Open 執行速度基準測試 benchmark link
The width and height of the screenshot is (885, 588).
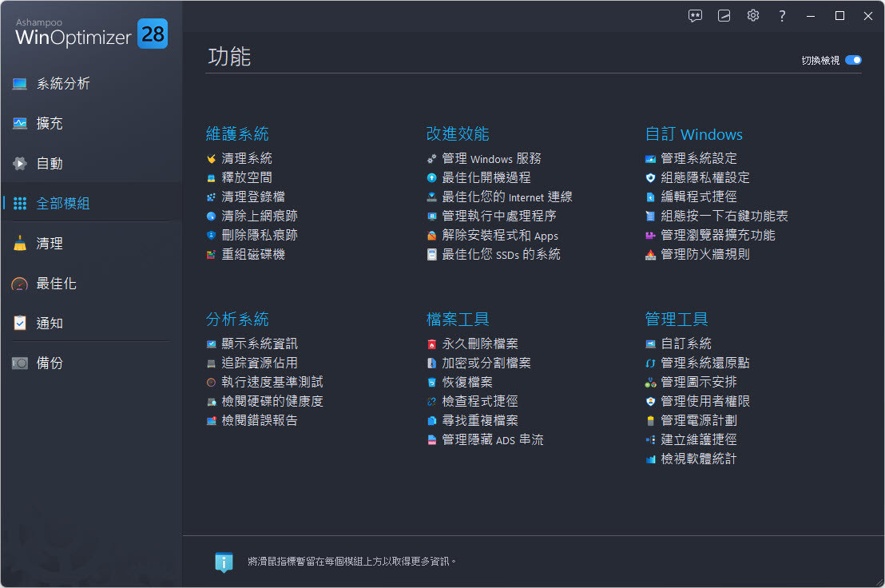[x=272, y=383]
